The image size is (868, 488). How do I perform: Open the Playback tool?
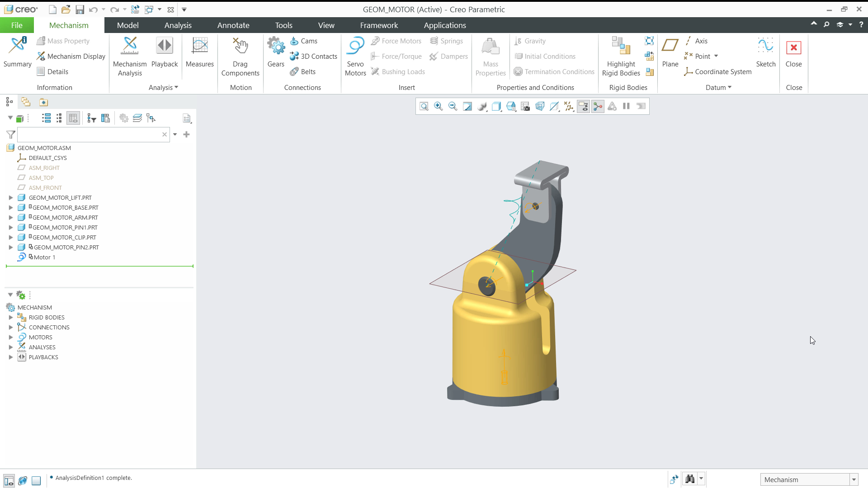(x=165, y=52)
